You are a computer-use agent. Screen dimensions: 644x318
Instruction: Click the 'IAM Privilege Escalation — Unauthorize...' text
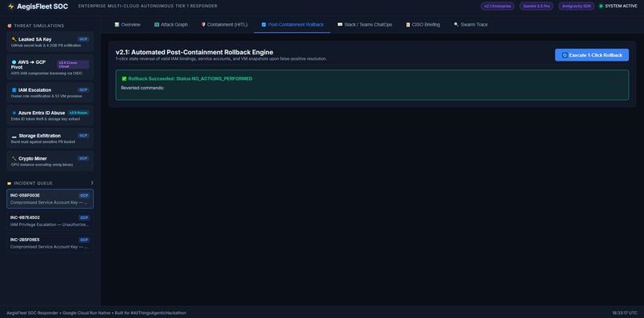pos(50,225)
